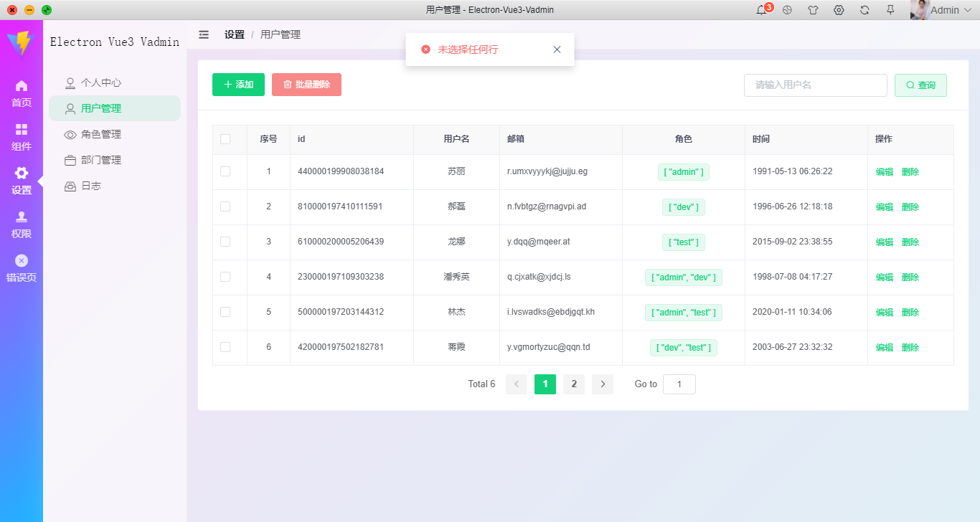Viewport: 980px width, 522px height.
Task: Click the [ "dev" ] role tag for 郝磊
Action: (684, 207)
